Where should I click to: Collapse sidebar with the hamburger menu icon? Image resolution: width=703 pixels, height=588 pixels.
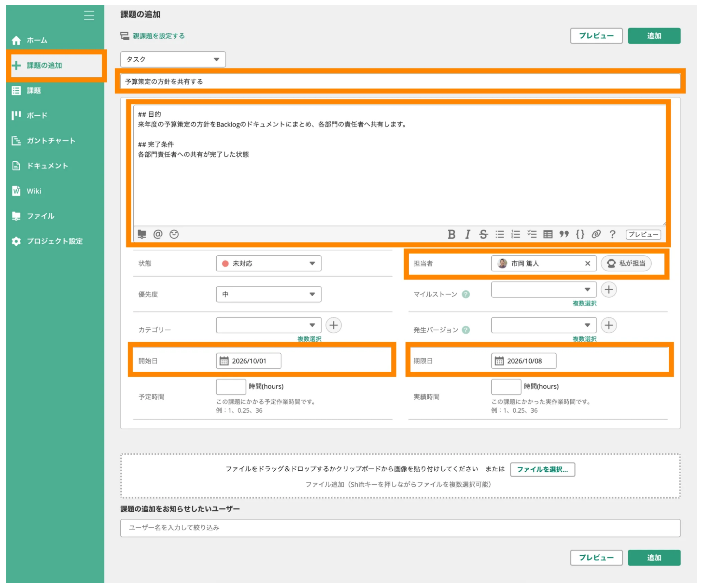89,15
